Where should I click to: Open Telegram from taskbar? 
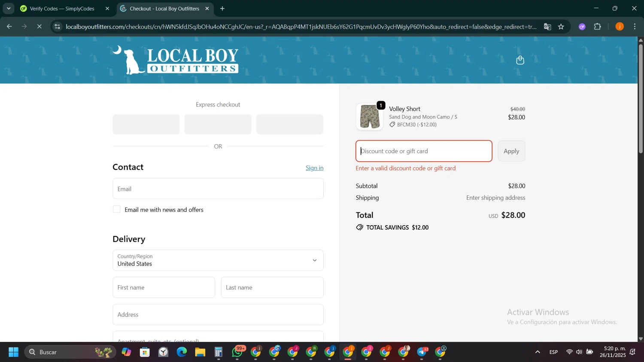422,352
